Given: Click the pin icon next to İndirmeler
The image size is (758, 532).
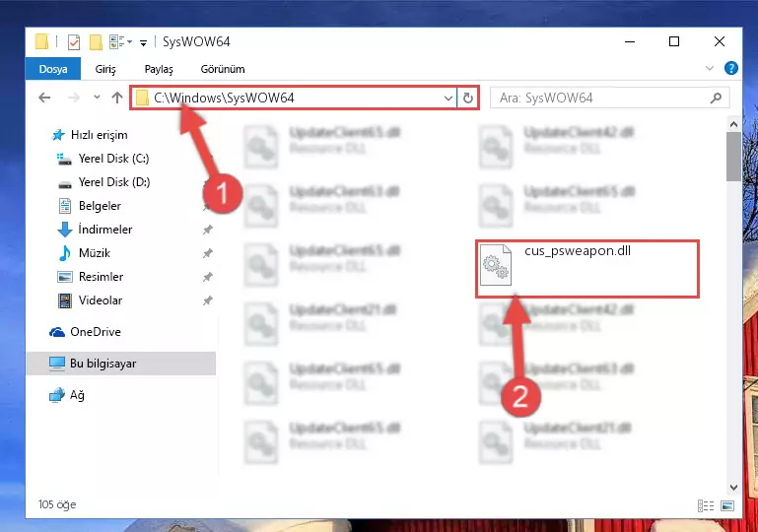Looking at the screenshot, I should pyautogui.click(x=207, y=230).
